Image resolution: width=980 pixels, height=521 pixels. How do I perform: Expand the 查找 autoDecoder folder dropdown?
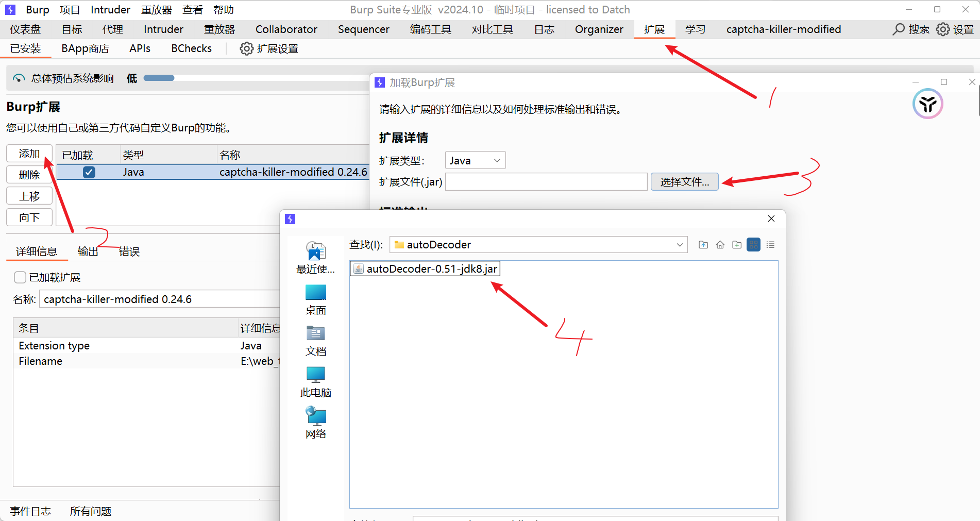click(680, 245)
